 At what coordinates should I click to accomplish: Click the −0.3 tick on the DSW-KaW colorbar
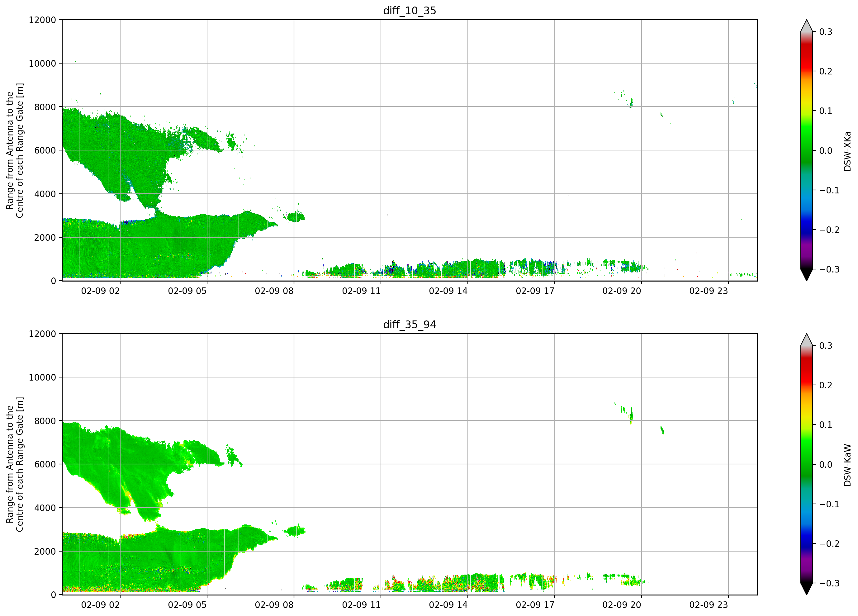tap(829, 583)
